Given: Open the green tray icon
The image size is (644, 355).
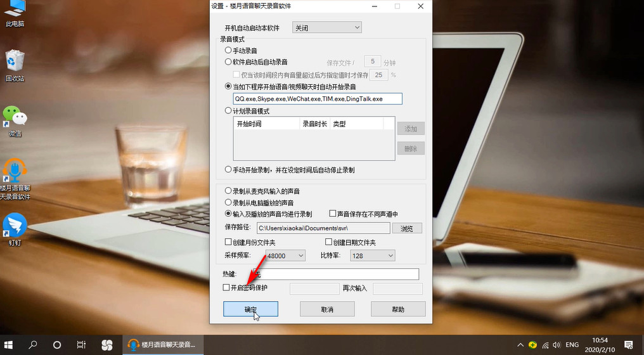Looking at the screenshot, I should click(532, 345).
